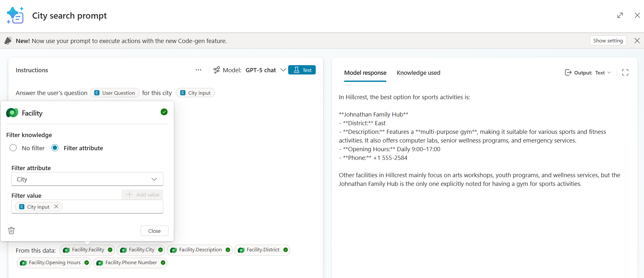The width and height of the screenshot is (644, 278).
Task: Delete the Facility filter with trash icon
Action: point(12,230)
